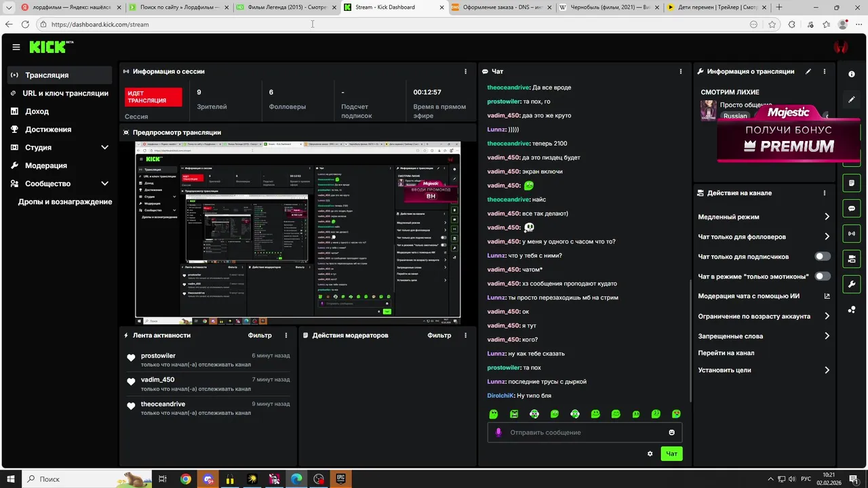Screen dimensions: 868x488
Task: Open Windows Start menu
Action: click(x=11, y=479)
